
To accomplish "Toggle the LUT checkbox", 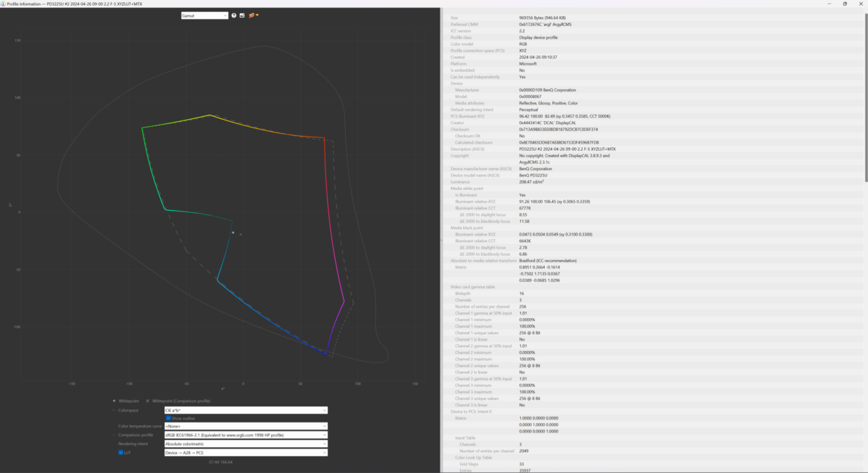I will [x=121, y=453].
